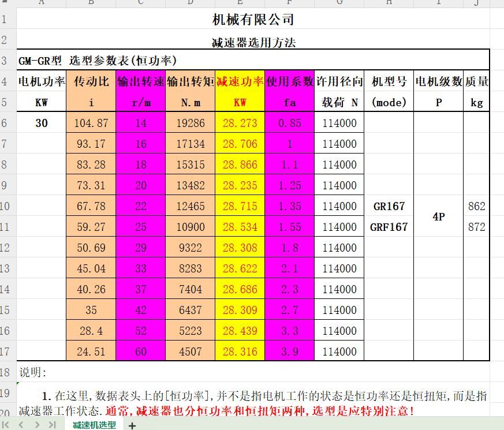Click service factor cell 3.9
Image resolution: width=504 pixels, height=430 pixels.
point(289,352)
